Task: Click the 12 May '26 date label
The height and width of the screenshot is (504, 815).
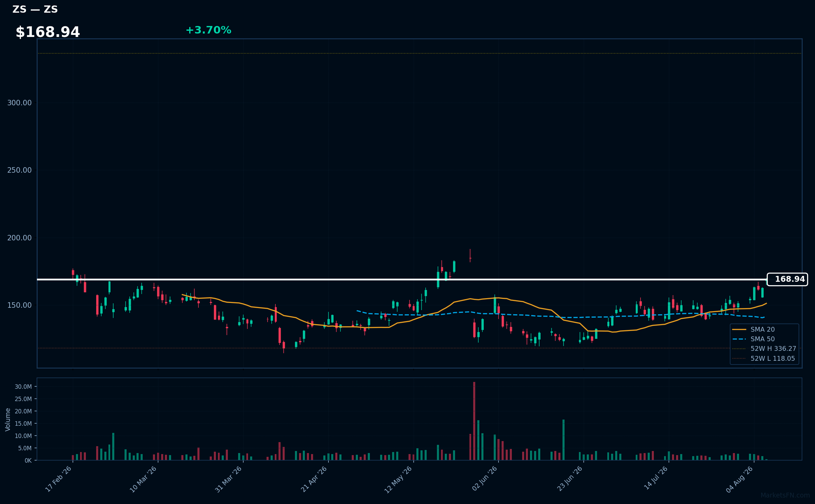Action: pos(398,479)
